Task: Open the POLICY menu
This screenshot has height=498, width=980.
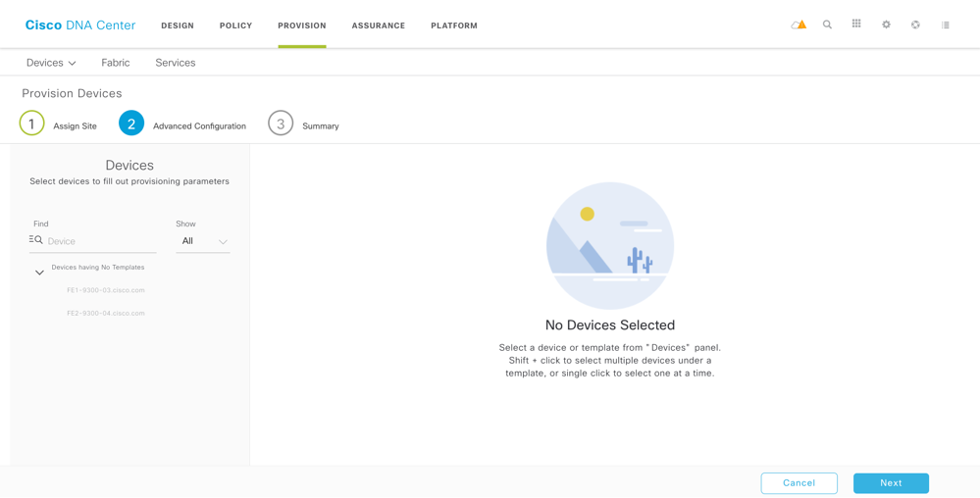Action: point(235,25)
